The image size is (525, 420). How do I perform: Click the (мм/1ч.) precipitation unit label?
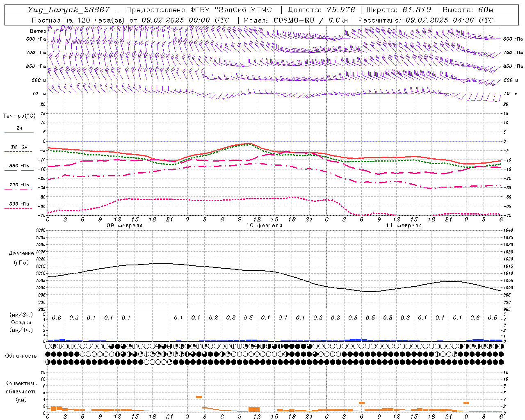click(21, 330)
